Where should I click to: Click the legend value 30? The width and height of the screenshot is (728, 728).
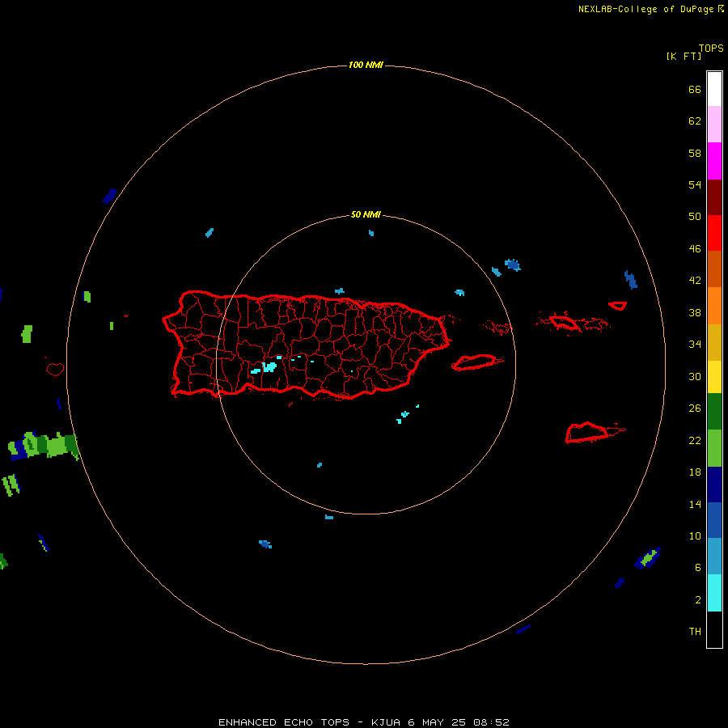click(695, 376)
